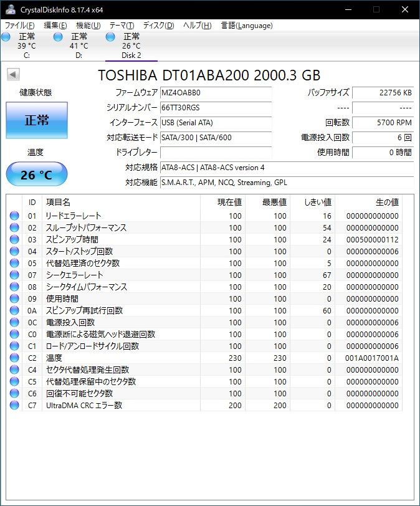Click status orb of attribute C6 回復不可能セクタ数

pyautogui.click(x=14, y=393)
